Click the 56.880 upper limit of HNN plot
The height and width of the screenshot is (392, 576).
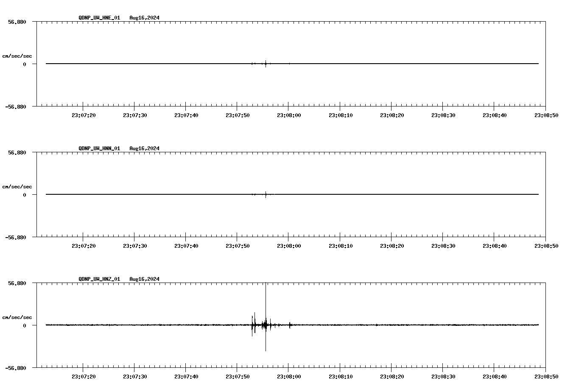(17, 152)
